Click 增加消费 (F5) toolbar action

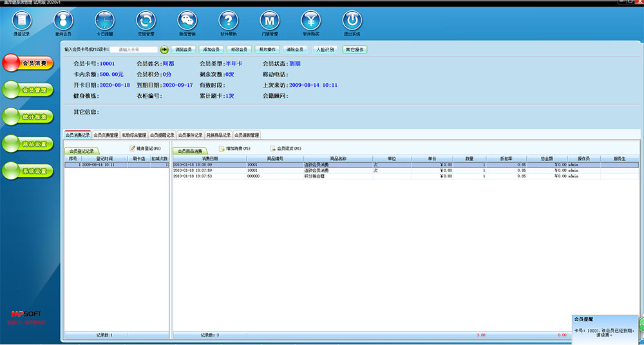click(234, 149)
